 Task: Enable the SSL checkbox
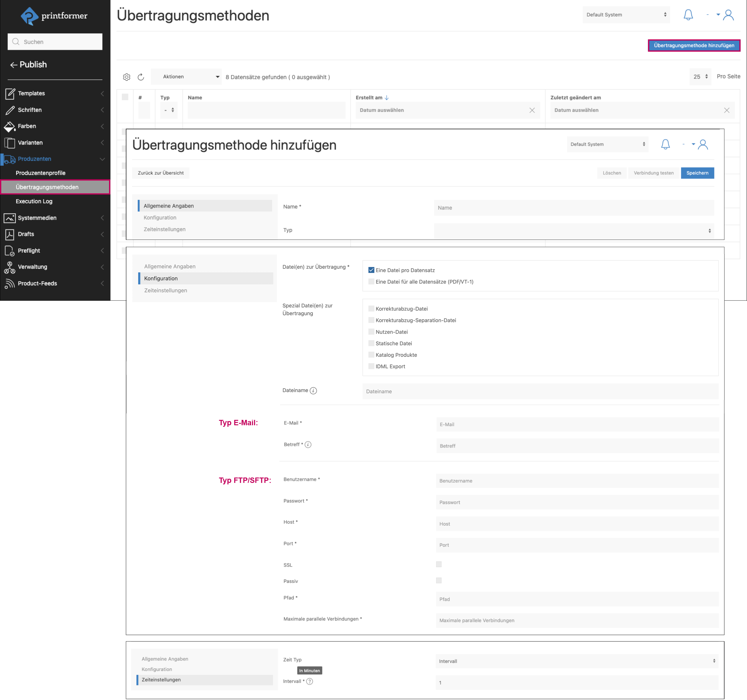(x=439, y=564)
